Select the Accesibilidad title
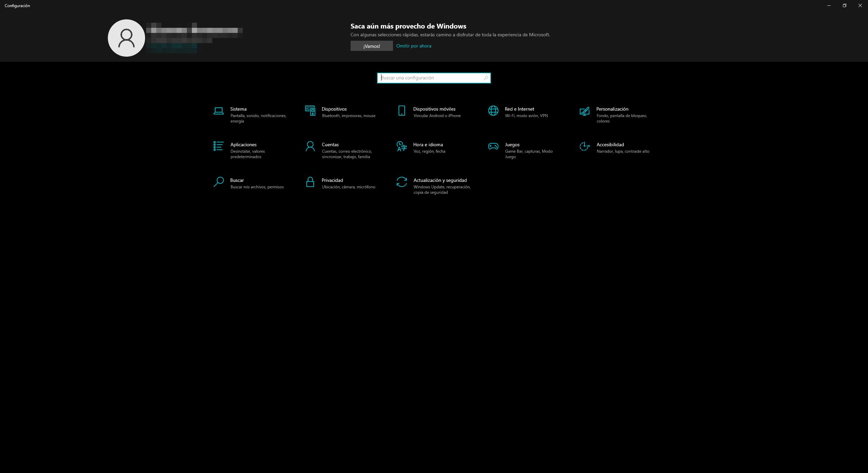The image size is (868, 473). (x=610, y=145)
